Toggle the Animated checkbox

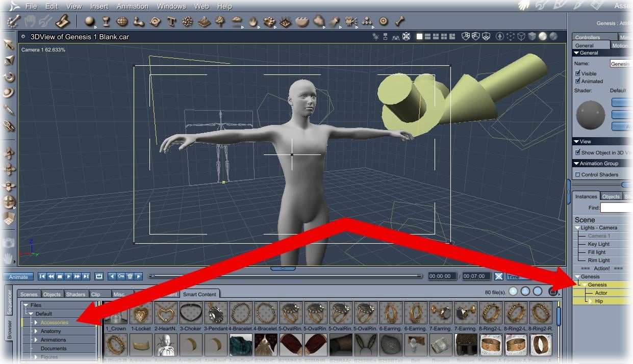point(577,81)
